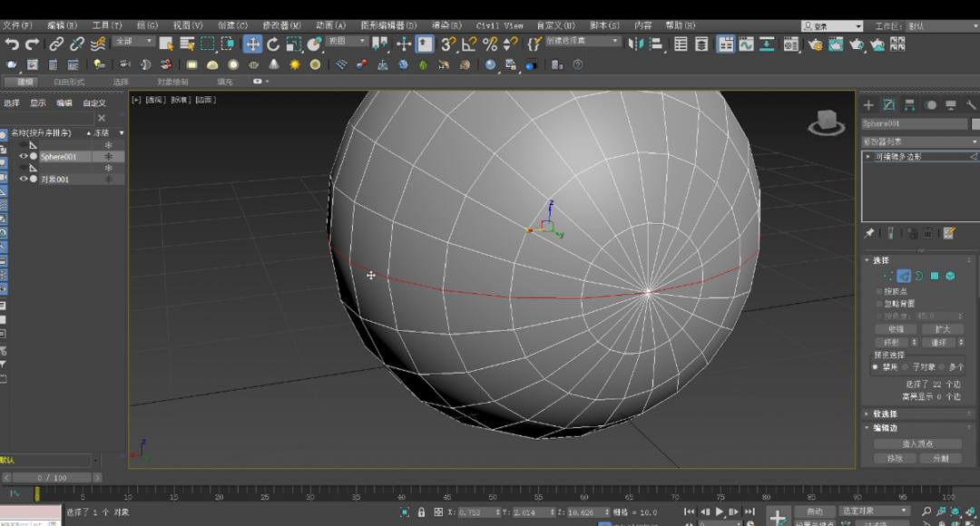Open the Mirror tool
The height and width of the screenshot is (526, 980).
635,44
